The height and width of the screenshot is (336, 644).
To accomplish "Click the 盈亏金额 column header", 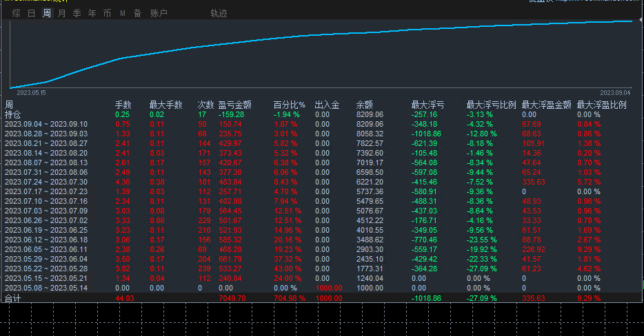I will [234, 105].
